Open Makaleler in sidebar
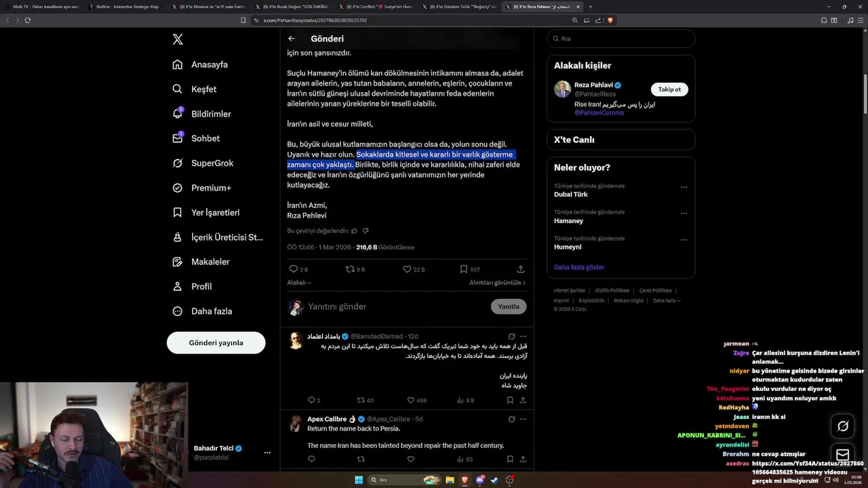 click(201, 262)
